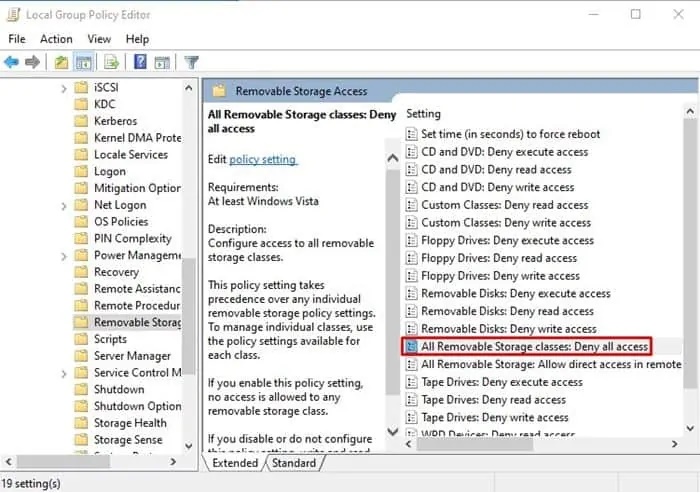Select the Storage Health tree item
Image resolution: width=700 pixels, height=493 pixels.
point(130,423)
